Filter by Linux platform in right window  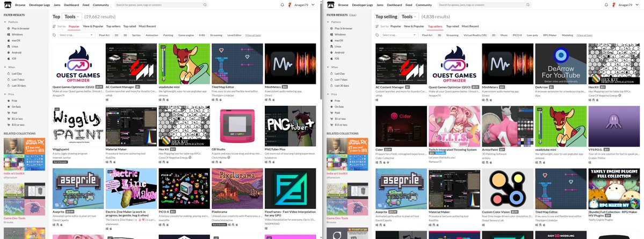pyautogui.click(x=336, y=47)
